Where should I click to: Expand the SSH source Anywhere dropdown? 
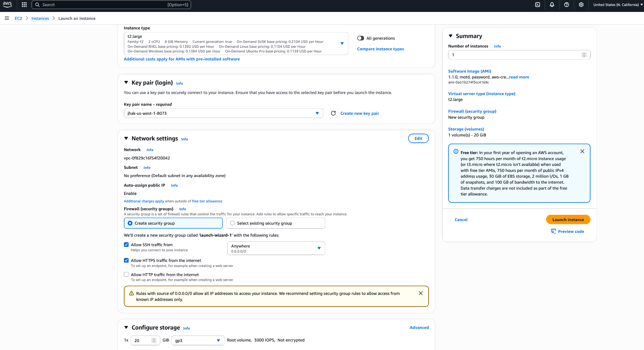(276, 248)
